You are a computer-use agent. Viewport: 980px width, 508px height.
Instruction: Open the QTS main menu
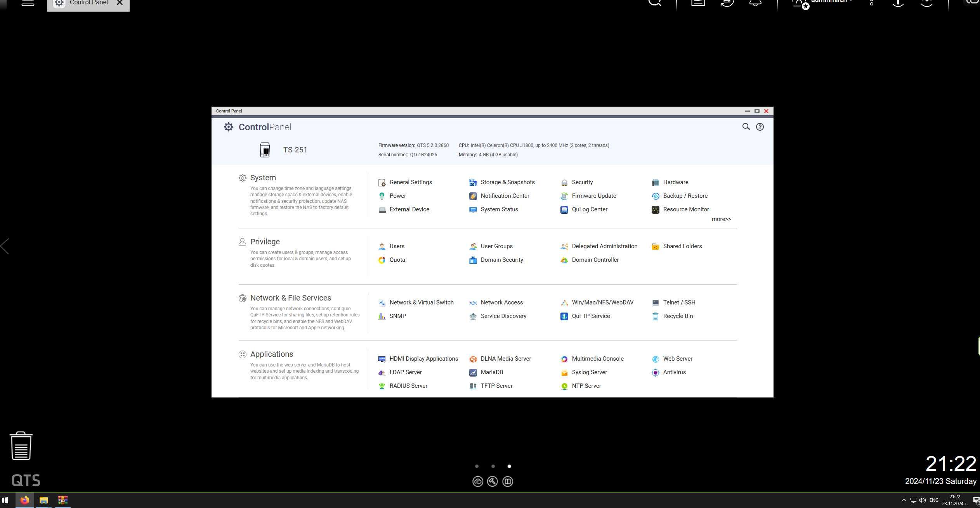pyautogui.click(x=28, y=3)
